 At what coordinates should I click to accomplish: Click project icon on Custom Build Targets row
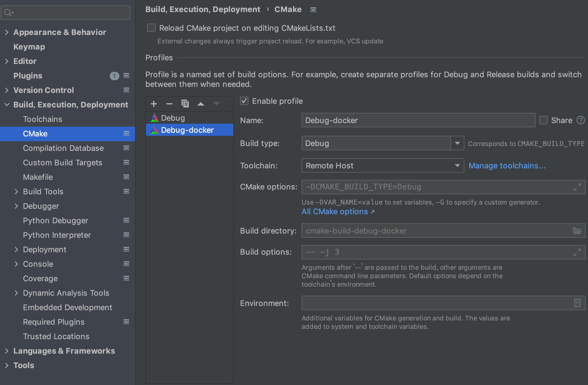126,163
